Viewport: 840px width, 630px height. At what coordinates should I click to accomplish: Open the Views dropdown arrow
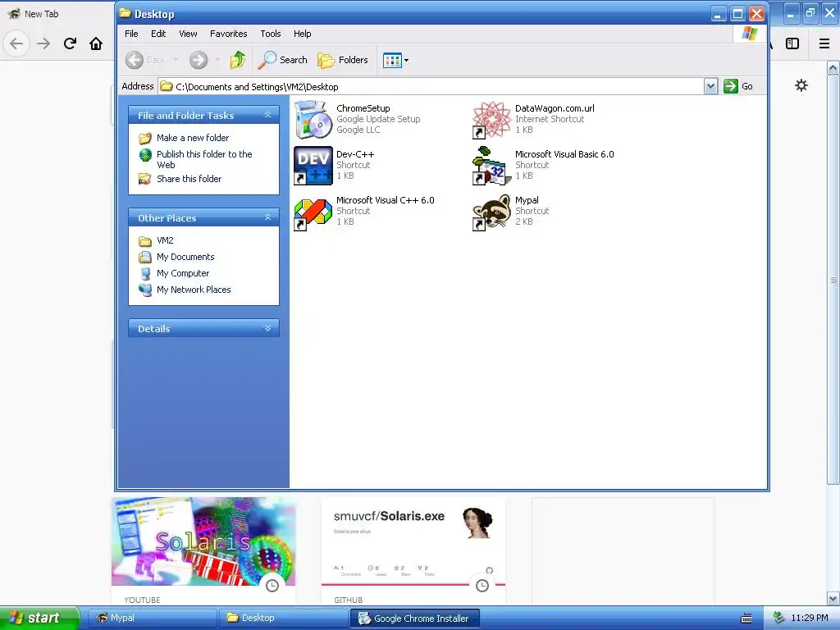[407, 60]
